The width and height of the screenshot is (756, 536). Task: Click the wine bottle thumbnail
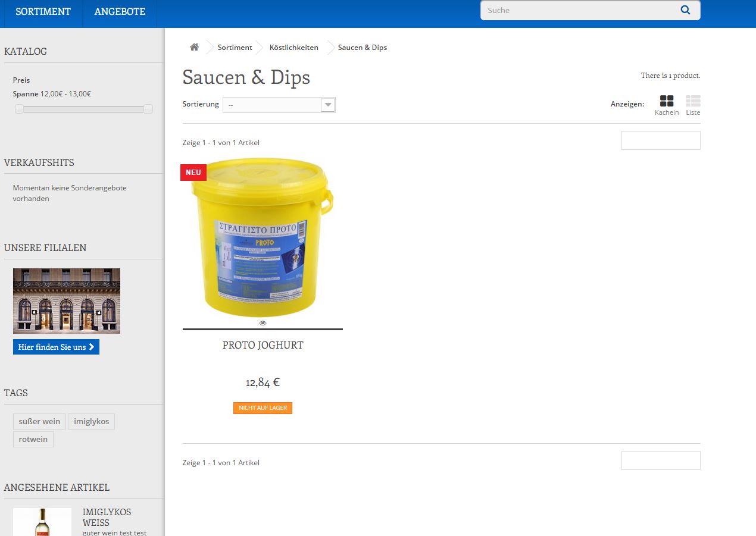(x=42, y=522)
